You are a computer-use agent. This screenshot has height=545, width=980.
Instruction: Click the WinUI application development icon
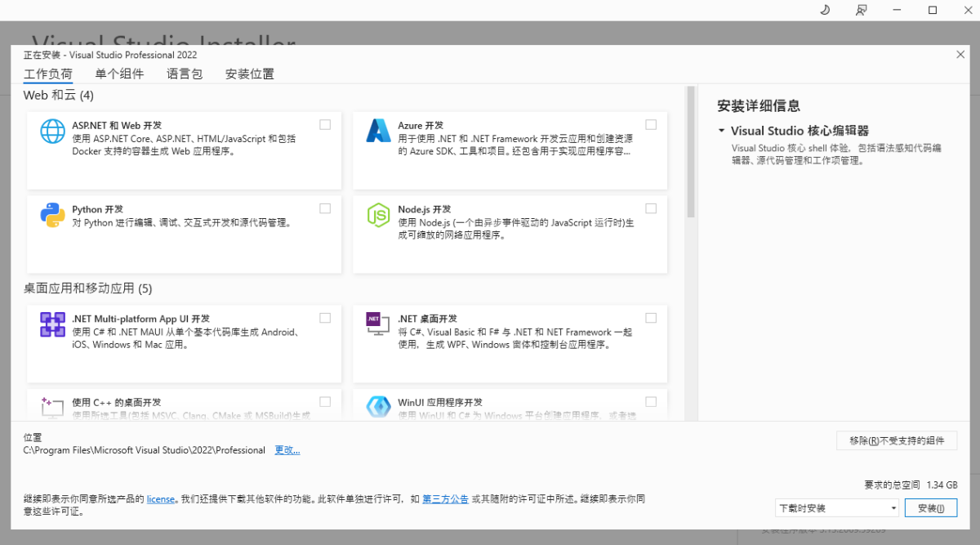click(379, 407)
